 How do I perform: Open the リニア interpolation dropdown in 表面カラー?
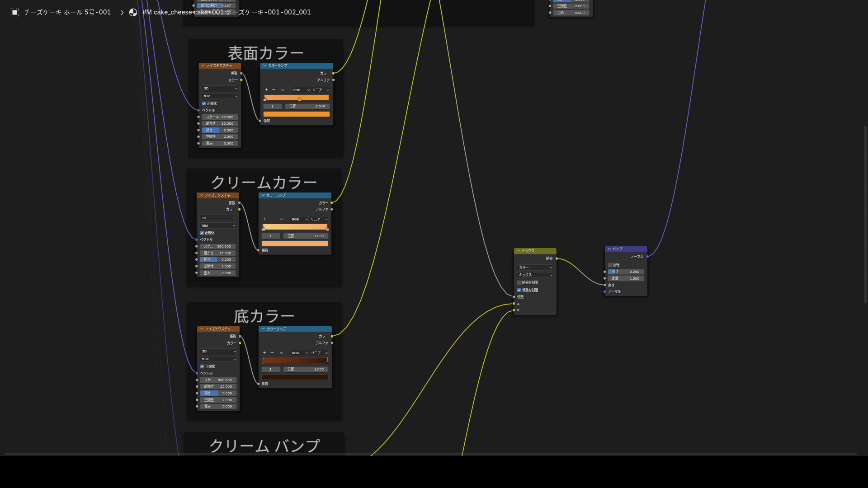(x=321, y=90)
